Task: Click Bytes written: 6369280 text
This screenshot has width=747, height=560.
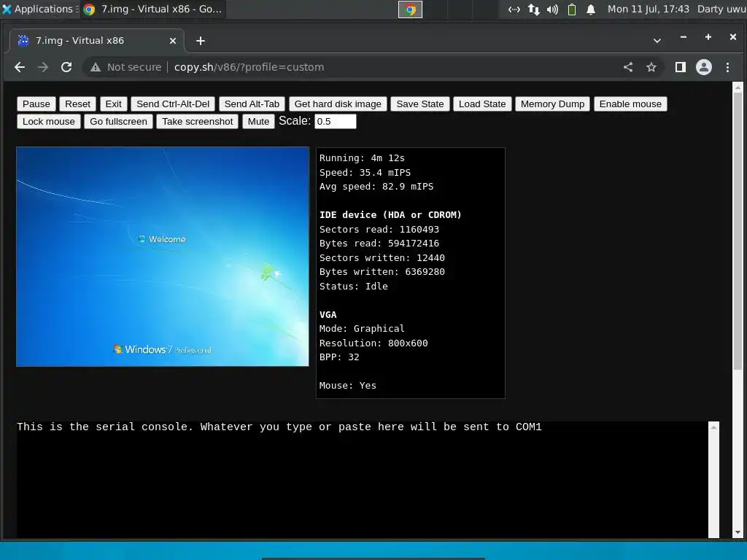Action: click(x=382, y=271)
